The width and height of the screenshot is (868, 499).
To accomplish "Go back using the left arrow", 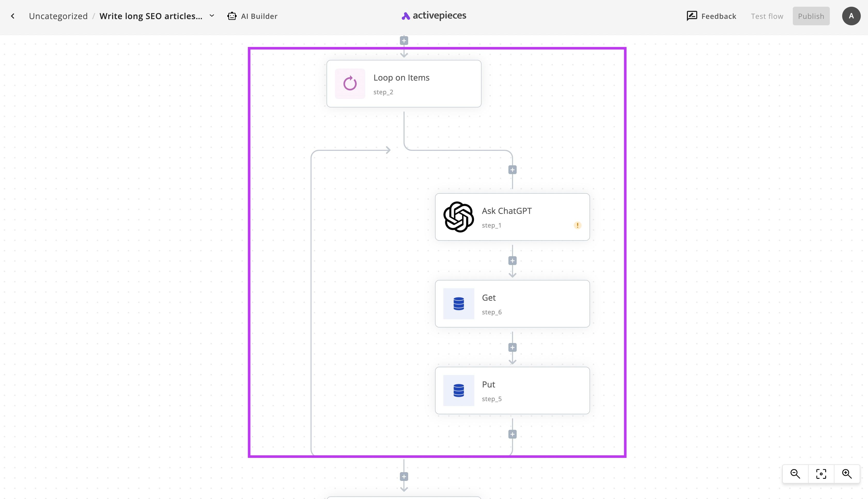I will (x=13, y=16).
